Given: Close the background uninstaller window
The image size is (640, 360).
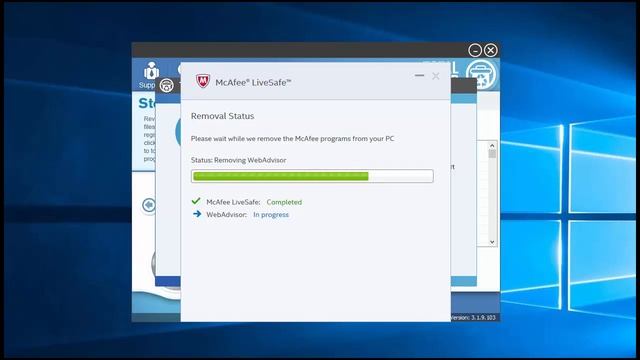Looking at the screenshot, I should pos(491,50).
